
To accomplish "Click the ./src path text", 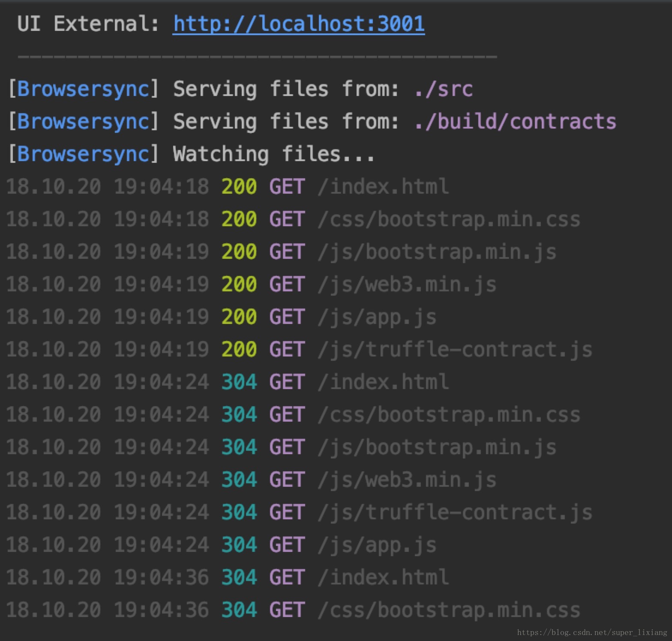I will [443, 90].
